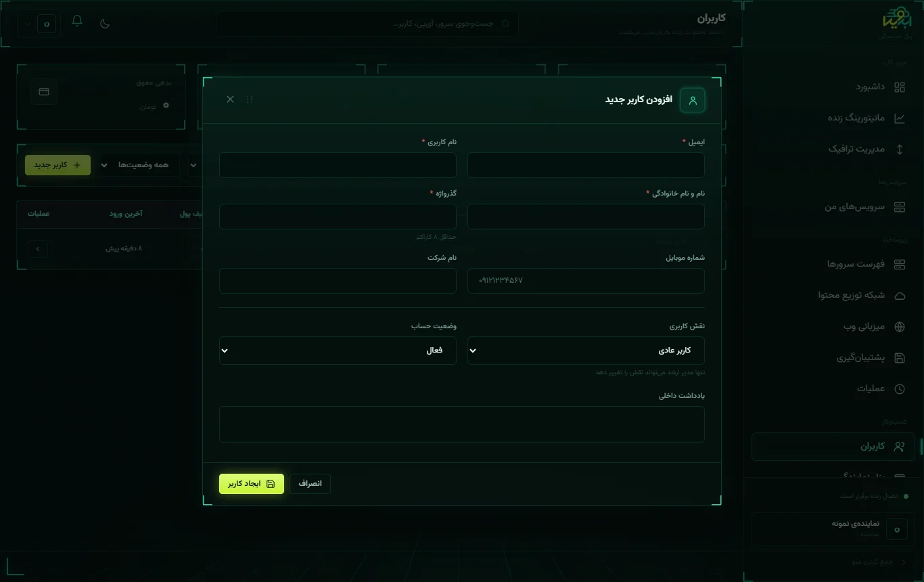This screenshot has width=924, height=582.
Task: Open Traffic Management (مدیریت ترافیک)
Action: tap(833, 149)
